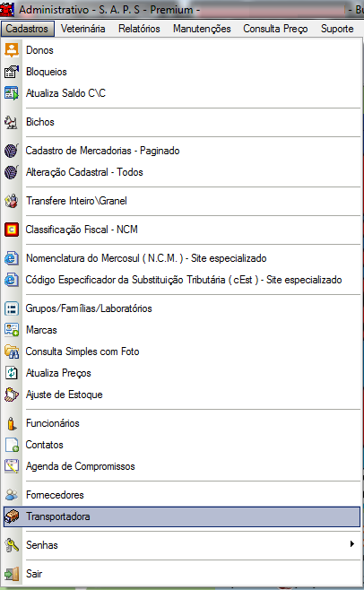
Task: Click the Atualiza Preços refresh icon
Action: pos(12,373)
